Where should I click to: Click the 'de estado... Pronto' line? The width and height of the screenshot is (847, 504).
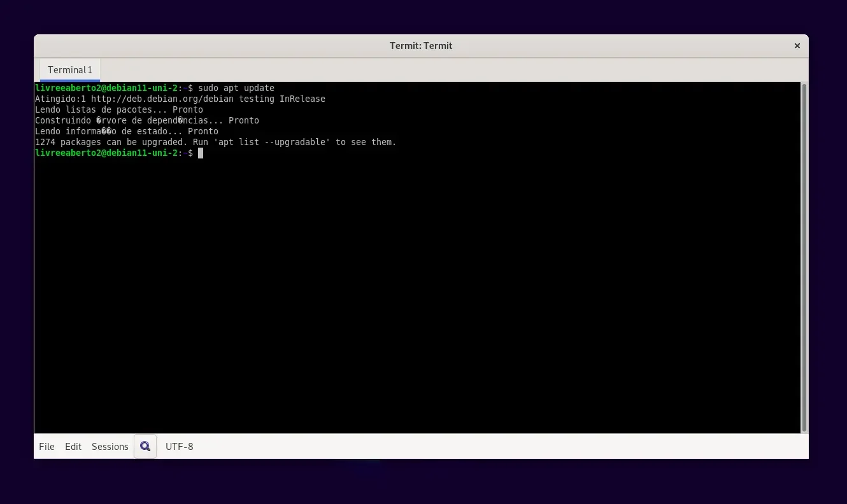pos(127,131)
